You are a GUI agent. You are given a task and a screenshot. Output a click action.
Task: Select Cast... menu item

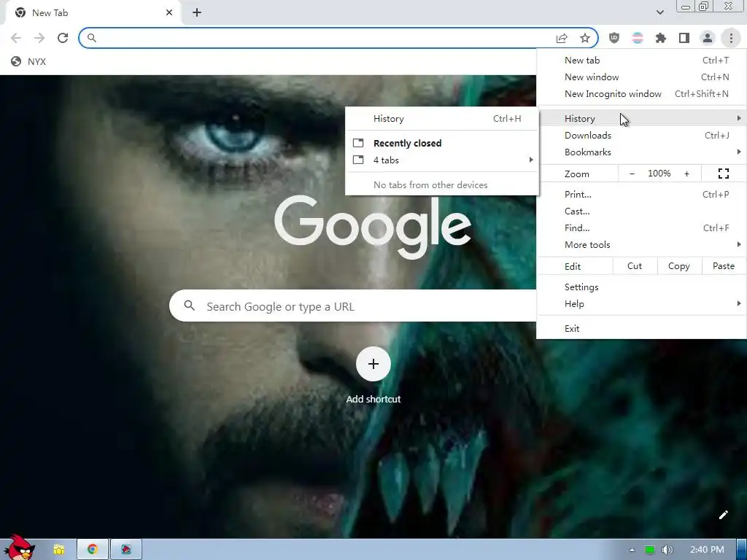641,211
